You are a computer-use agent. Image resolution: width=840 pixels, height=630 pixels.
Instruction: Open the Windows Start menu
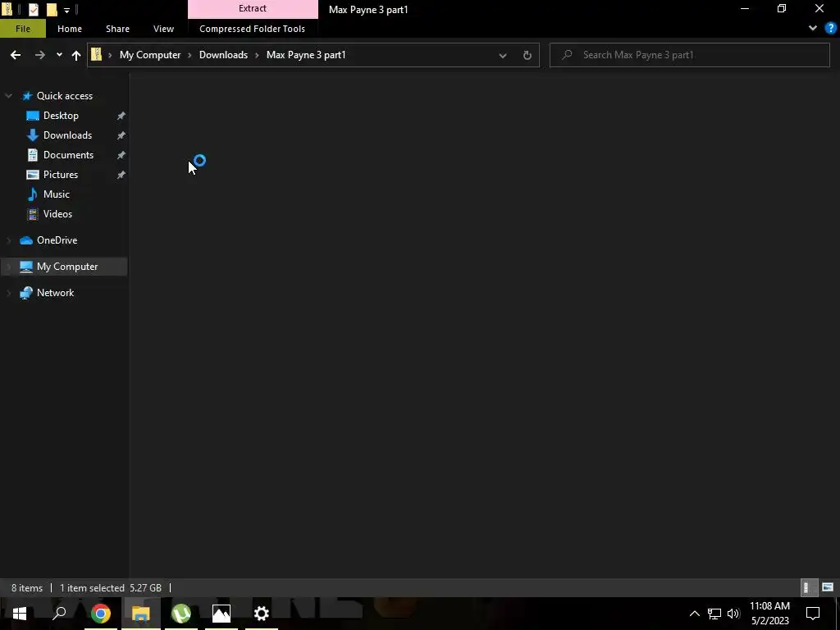[x=20, y=614]
